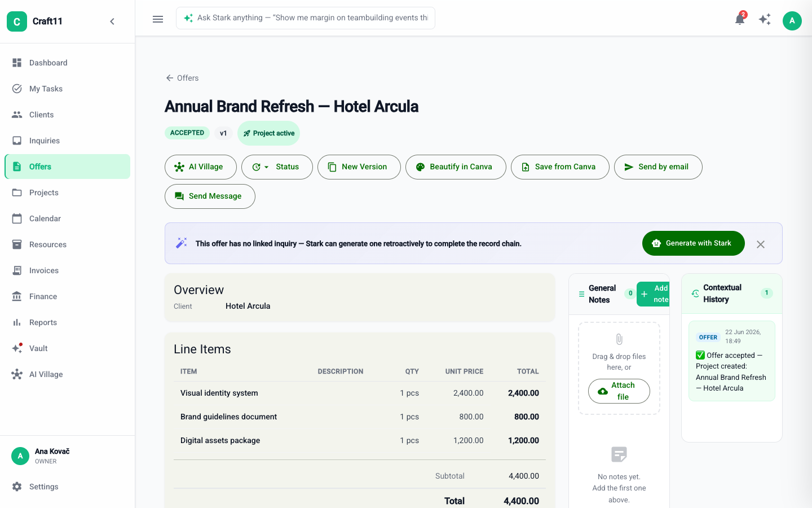The width and height of the screenshot is (812, 508).
Task: Dismiss the linked inquiry banner
Action: click(761, 244)
